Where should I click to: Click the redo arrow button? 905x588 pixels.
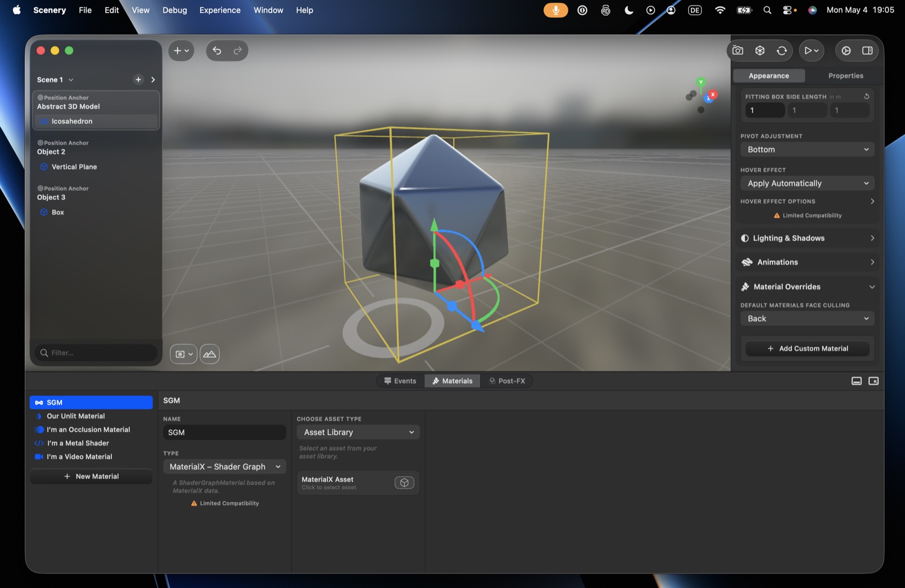pos(238,51)
